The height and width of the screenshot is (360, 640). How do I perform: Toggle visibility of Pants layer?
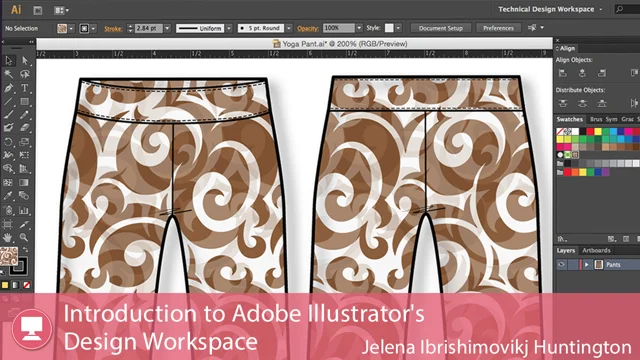(562, 264)
